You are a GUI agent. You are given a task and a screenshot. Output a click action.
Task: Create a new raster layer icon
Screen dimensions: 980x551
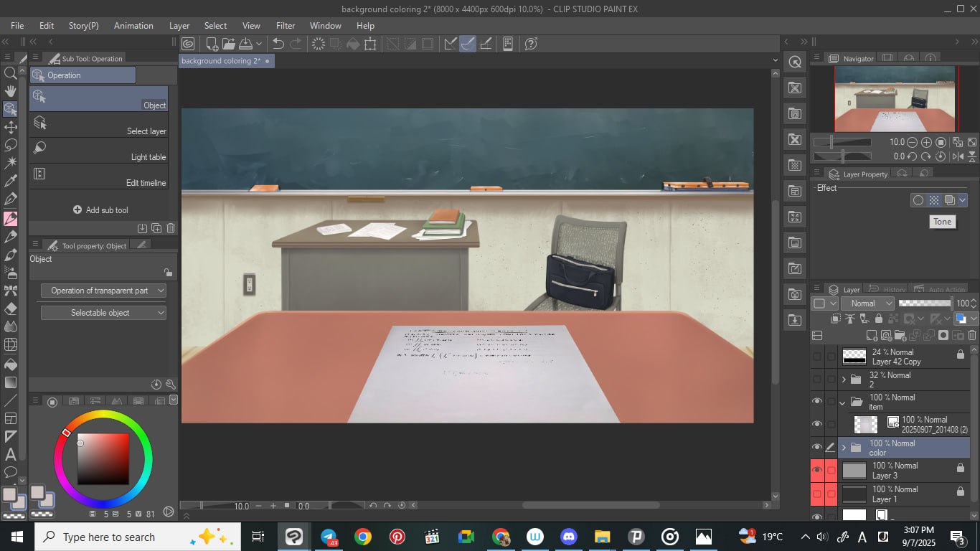click(x=872, y=335)
